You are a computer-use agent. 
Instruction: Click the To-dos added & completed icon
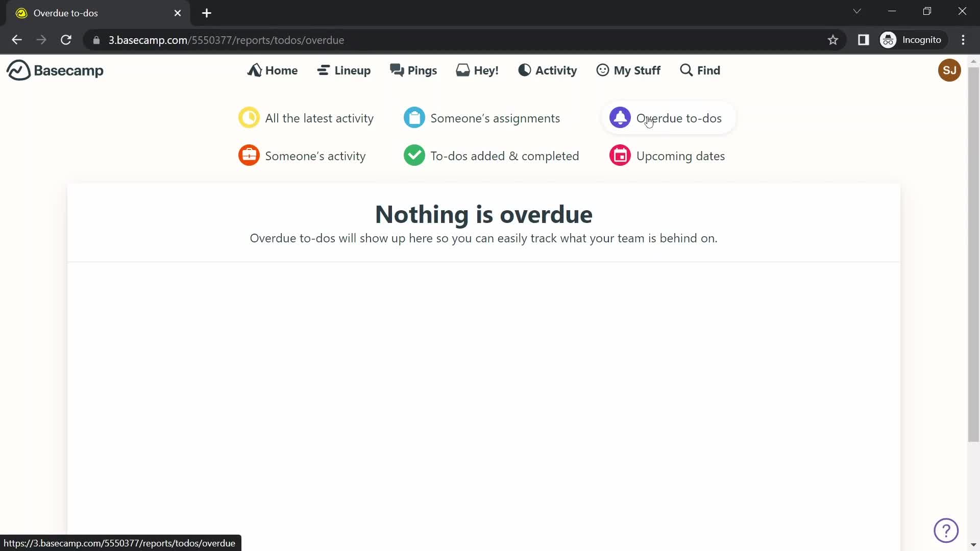point(413,156)
